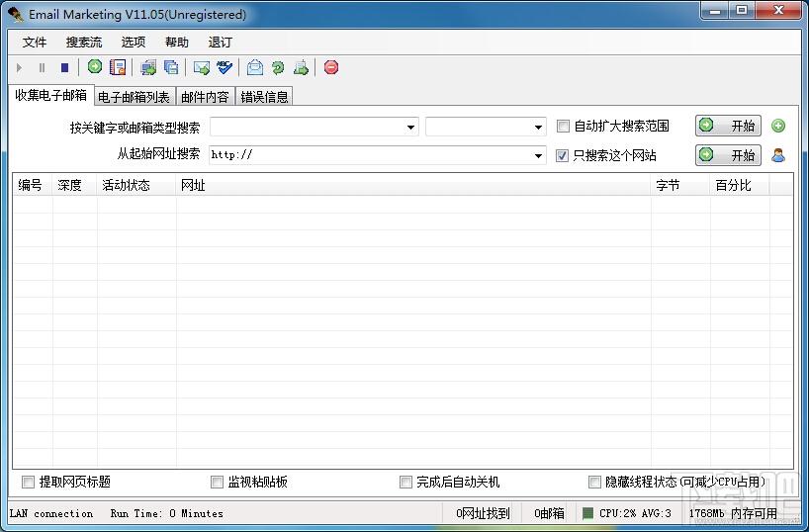The width and height of the screenshot is (809, 532).
Task: Switch to the 电子邮箱列表 tab
Action: coord(134,97)
